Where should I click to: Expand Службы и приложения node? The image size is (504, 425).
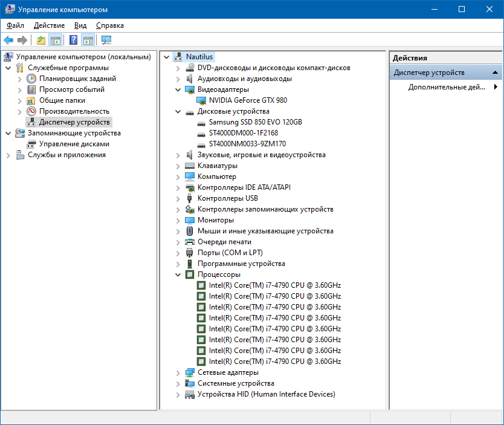8,155
